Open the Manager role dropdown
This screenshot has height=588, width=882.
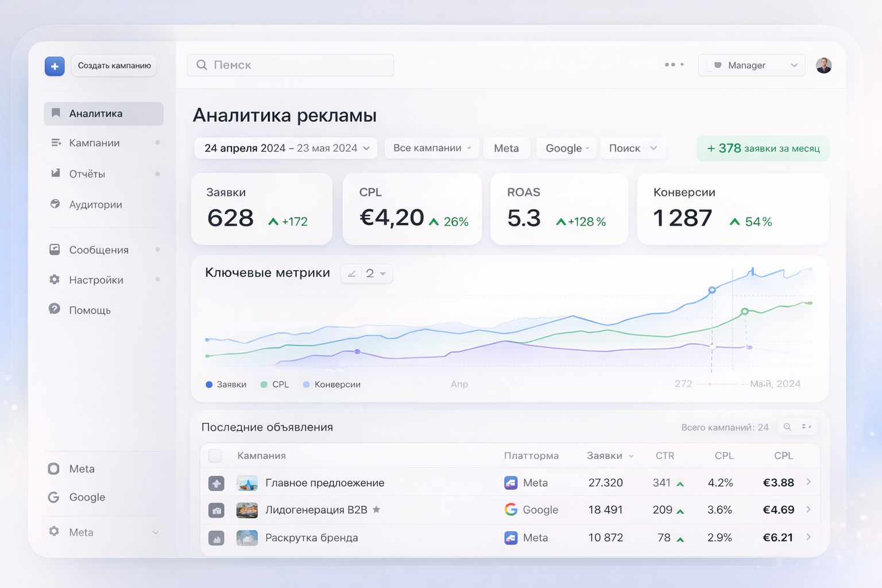(751, 65)
